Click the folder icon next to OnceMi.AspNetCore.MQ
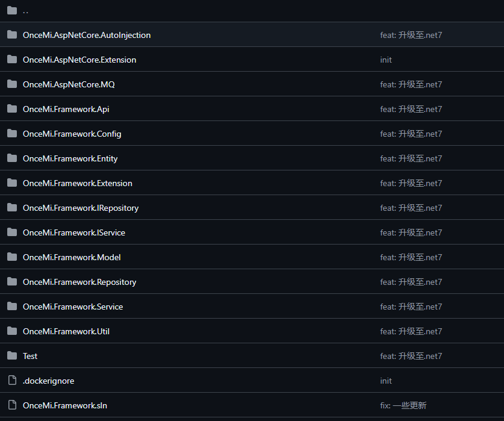The width and height of the screenshot is (504, 421). point(12,84)
